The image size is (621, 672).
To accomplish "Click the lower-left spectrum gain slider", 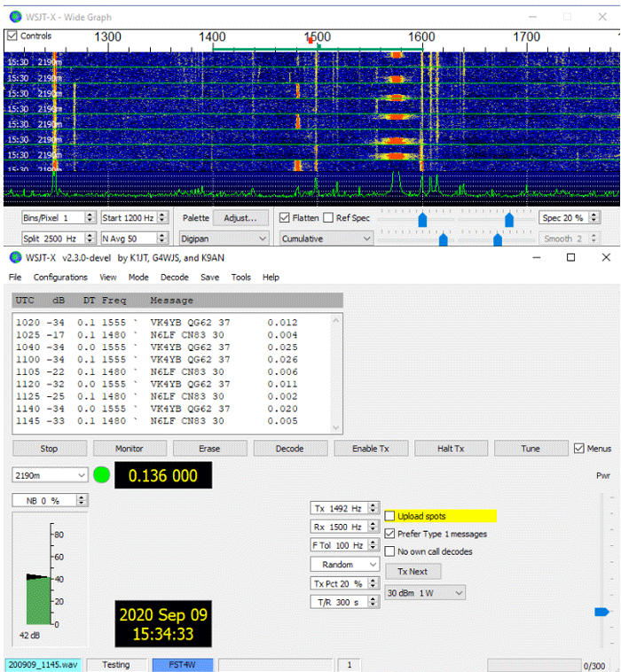I will (x=444, y=239).
